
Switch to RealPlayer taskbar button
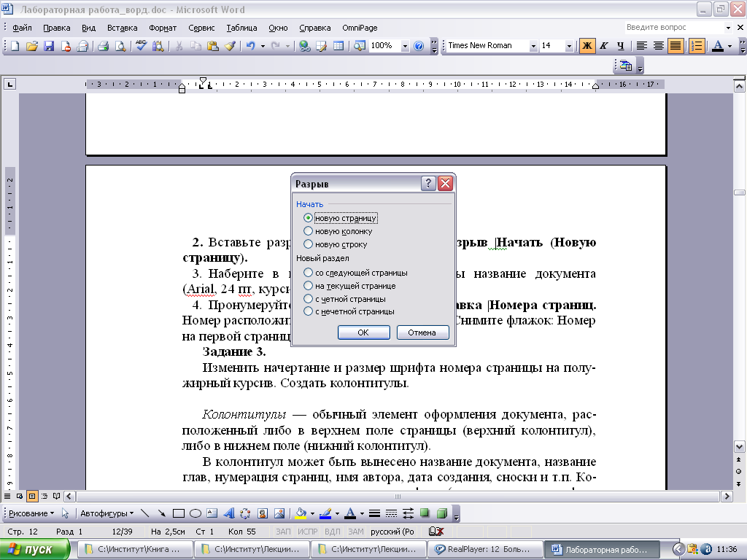pos(484,550)
